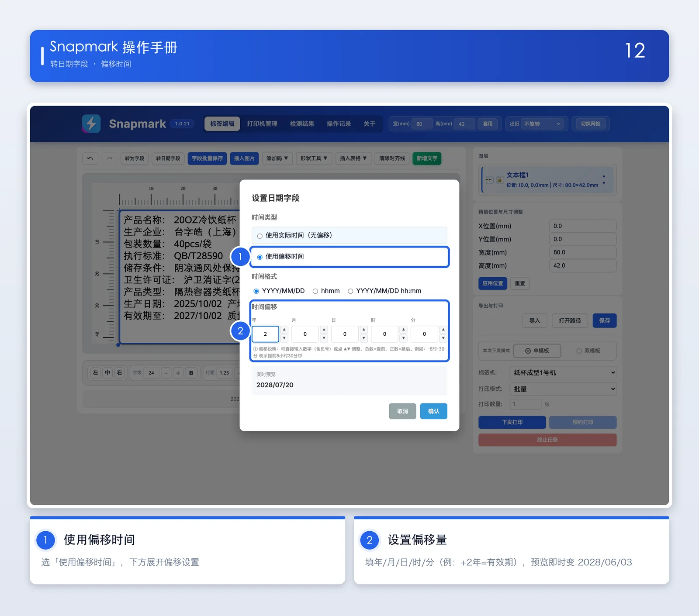The height and width of the screenshot is (616, 699).
Task: Switch to 操作记录 tab
Action: [339, 124]
